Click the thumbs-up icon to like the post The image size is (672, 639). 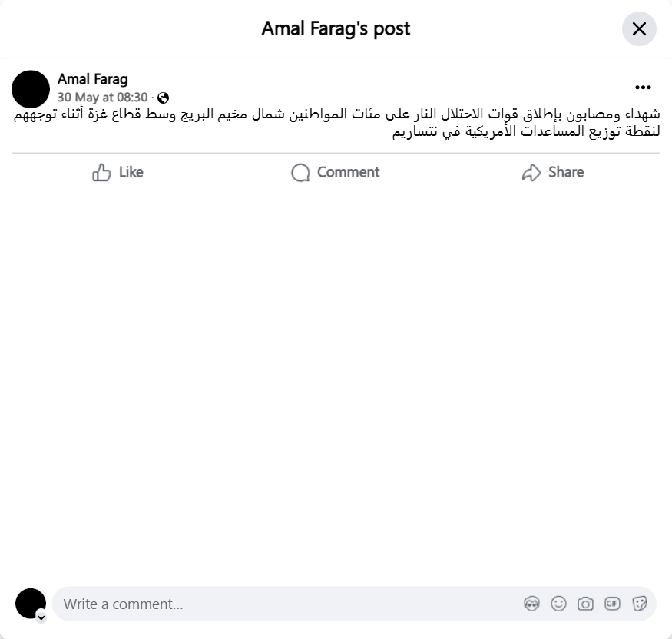pyautogui.click(x=101, y=172)
